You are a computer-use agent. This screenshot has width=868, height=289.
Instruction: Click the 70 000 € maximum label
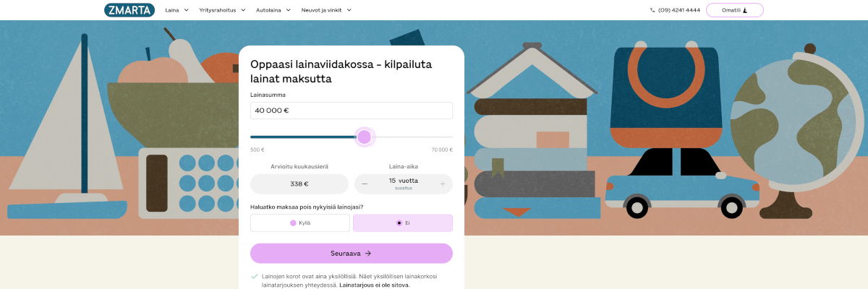(x=441, y=150)
